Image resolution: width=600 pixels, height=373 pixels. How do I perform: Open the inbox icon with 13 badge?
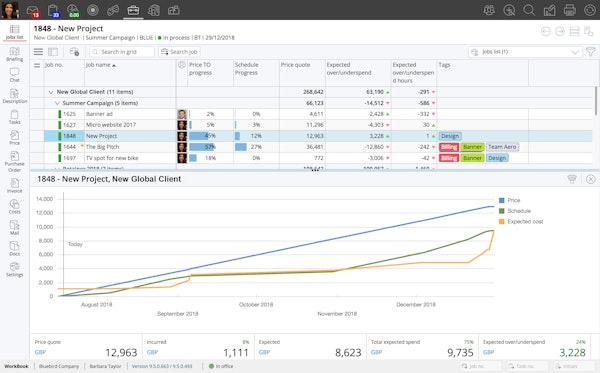click(33, 11)
